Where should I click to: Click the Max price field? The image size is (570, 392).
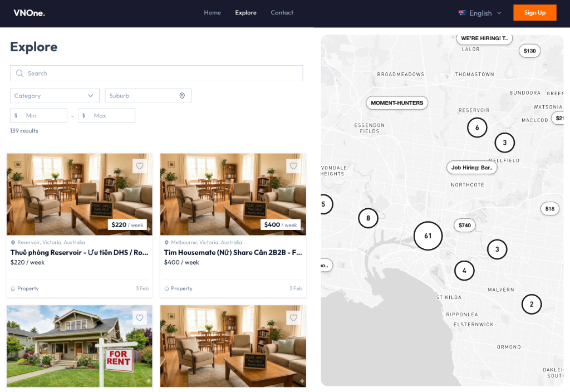106,115
